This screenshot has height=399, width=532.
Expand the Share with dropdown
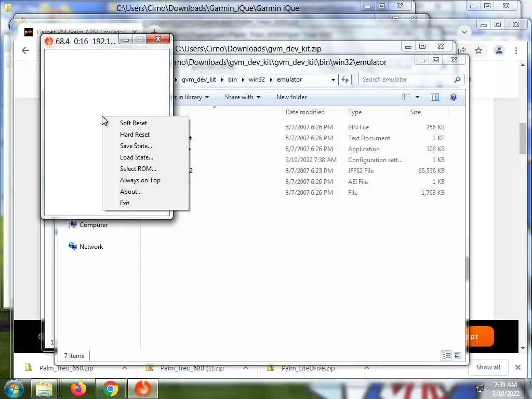[242, 97]
